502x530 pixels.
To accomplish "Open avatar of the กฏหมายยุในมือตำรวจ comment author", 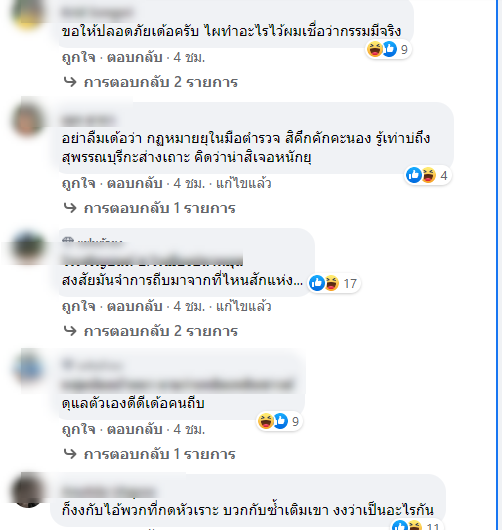I will tap(28, 119).
